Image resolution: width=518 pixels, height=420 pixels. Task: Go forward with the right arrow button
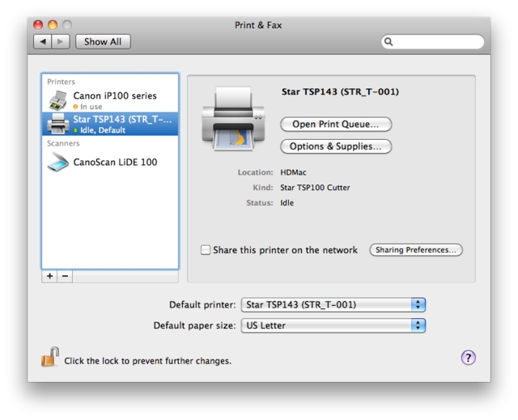[61, 41]
